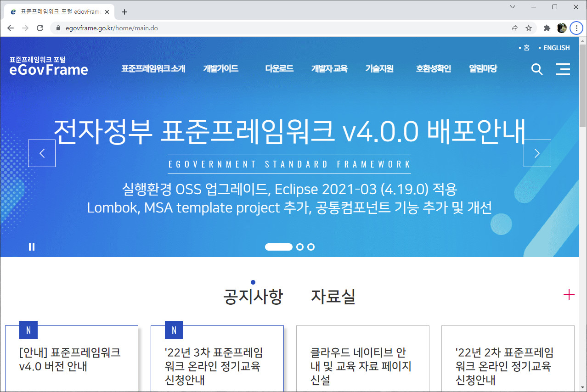Open the extensions puzzle icon
Image resolution: width=587 pixels, height=392 pixels.
coord(547,28)
